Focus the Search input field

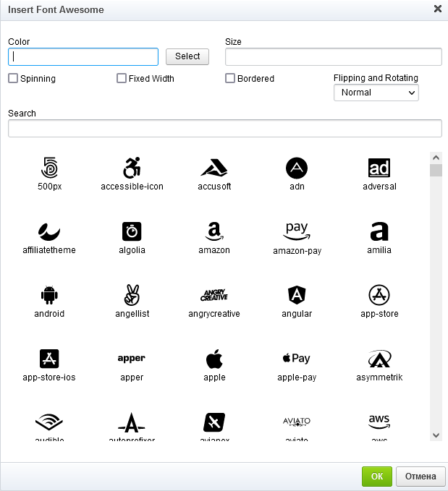click(224, 129)
